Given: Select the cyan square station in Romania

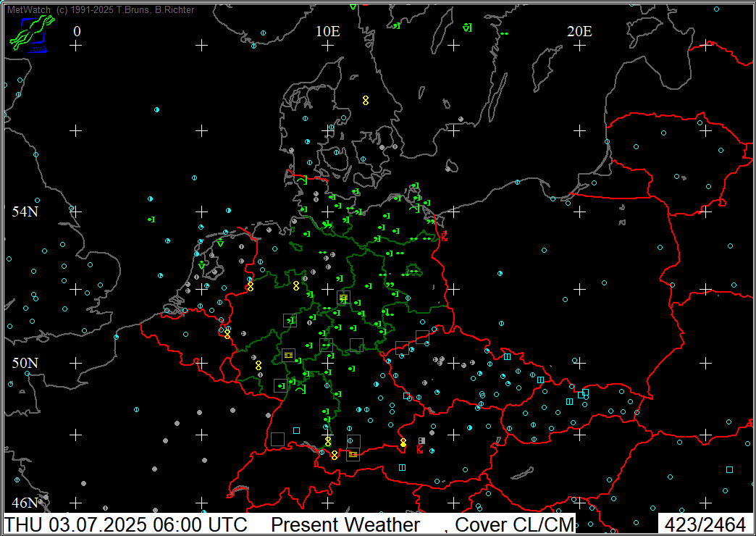Looking at the screenshot, I should [729, 469].
